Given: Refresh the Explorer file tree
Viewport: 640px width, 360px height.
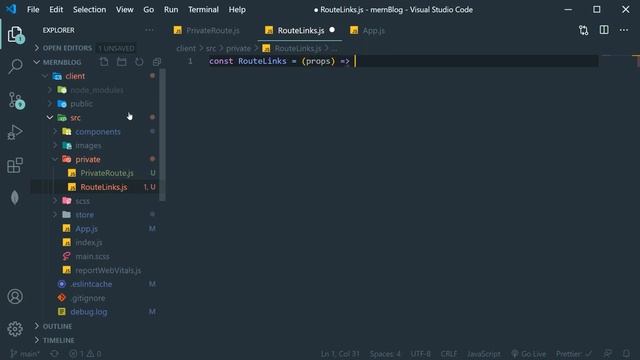Looking at the screenshot, I should click(139, 62).
